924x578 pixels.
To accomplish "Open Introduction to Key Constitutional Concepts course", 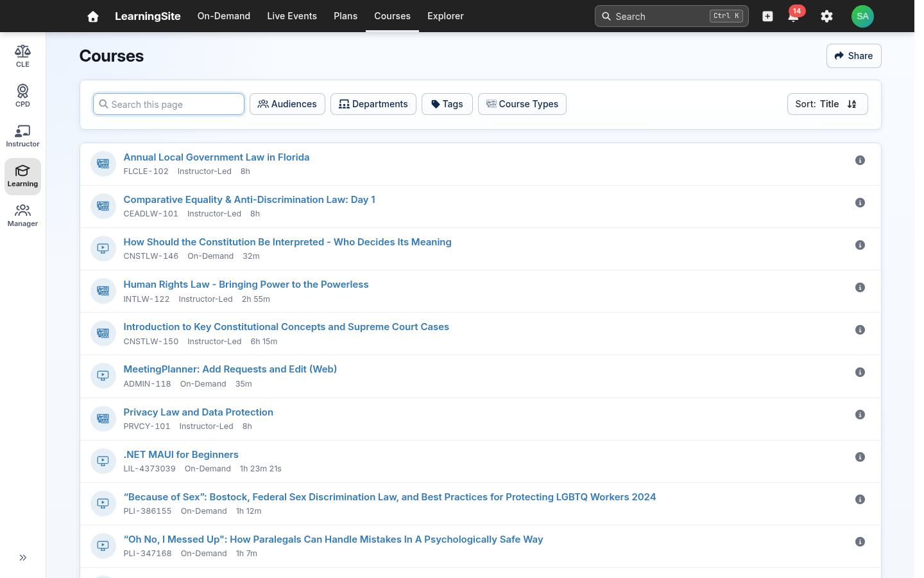I will [286, 327].
